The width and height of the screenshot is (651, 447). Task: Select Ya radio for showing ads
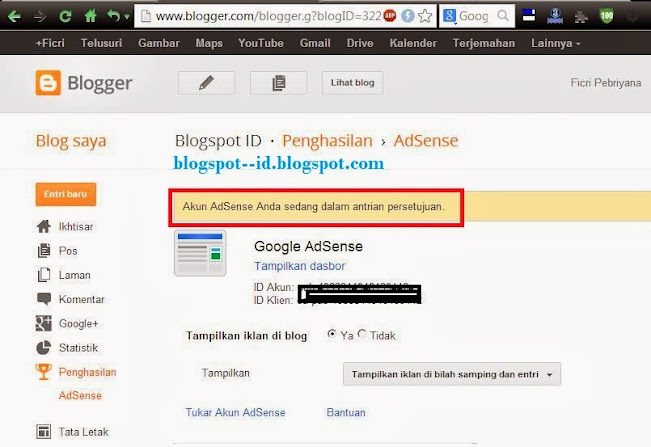(332, 334)
